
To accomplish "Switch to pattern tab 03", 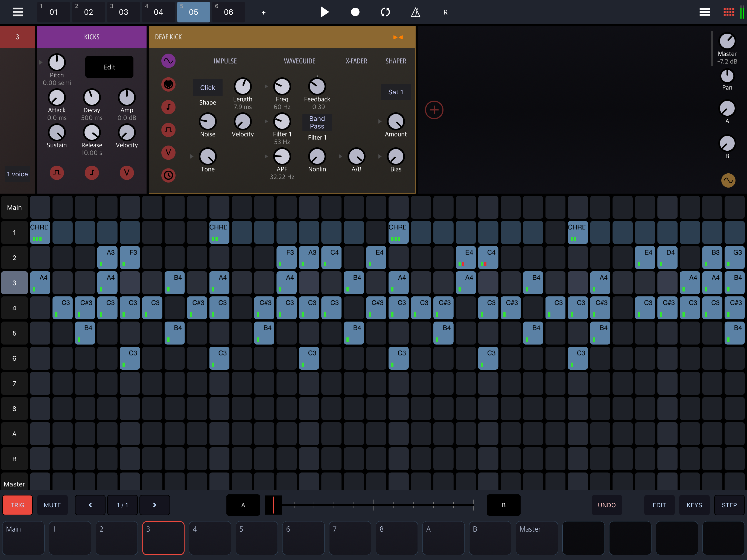I will pyautogui.click(x=123, y=12).
